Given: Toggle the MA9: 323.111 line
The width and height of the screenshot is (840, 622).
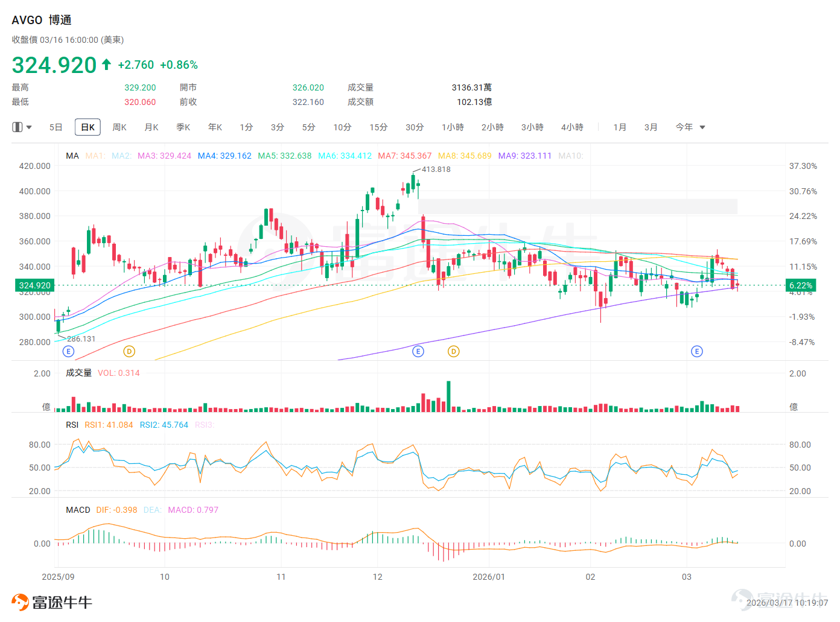Looking at the screenshot, I should [x=525, y=156].
